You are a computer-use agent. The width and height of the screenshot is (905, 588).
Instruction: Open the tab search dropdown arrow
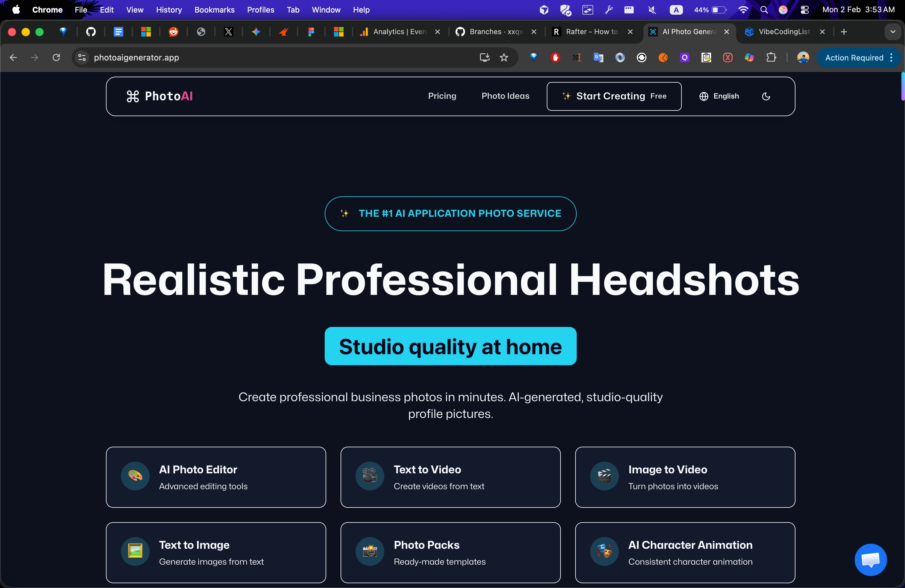coord(892,32)
